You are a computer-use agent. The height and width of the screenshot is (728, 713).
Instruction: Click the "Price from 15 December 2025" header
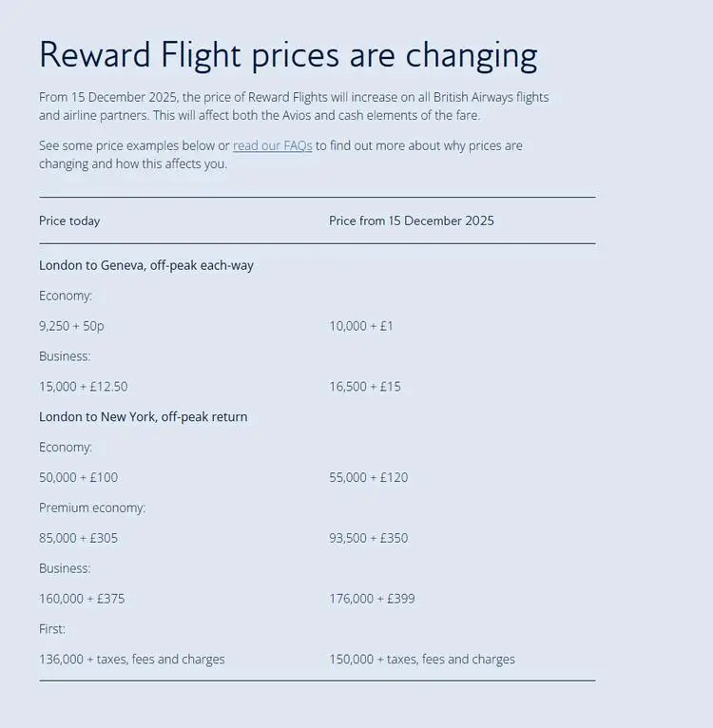(412, 220)
